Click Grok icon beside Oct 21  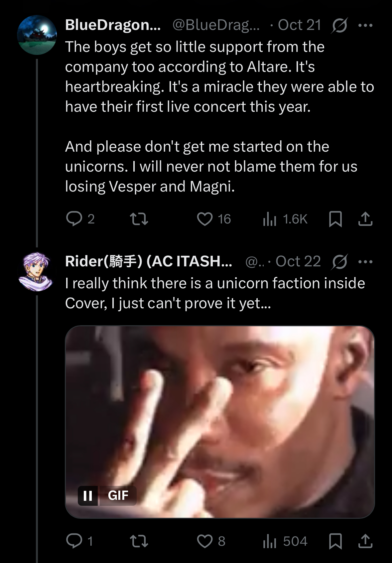[x=339, y=25]
